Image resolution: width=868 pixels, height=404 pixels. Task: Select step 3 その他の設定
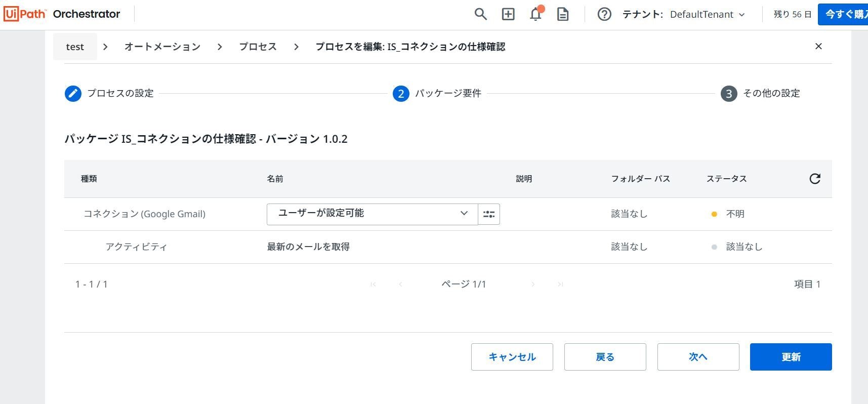760,93
